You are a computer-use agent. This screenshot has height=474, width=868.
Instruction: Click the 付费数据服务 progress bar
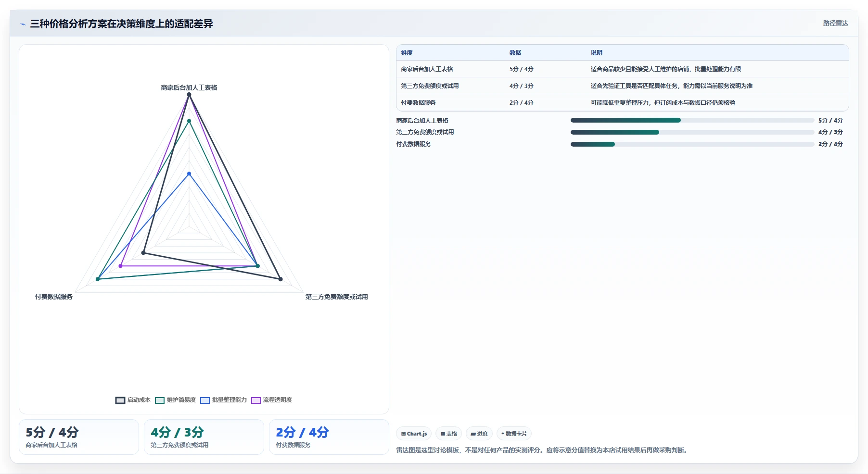[692, 144]
